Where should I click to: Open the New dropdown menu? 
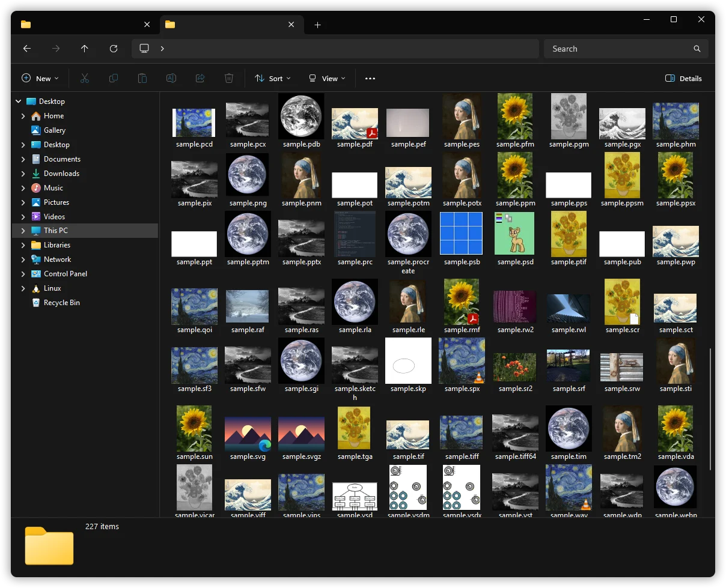40,79
